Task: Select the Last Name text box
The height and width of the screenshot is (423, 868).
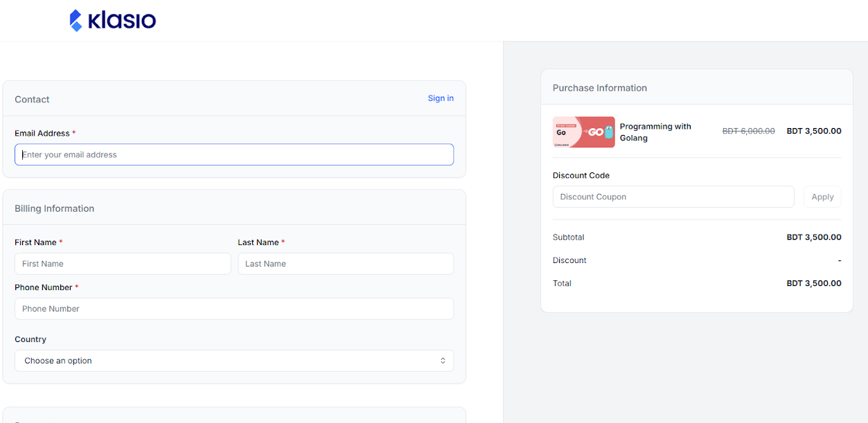Action: (346, 264)
